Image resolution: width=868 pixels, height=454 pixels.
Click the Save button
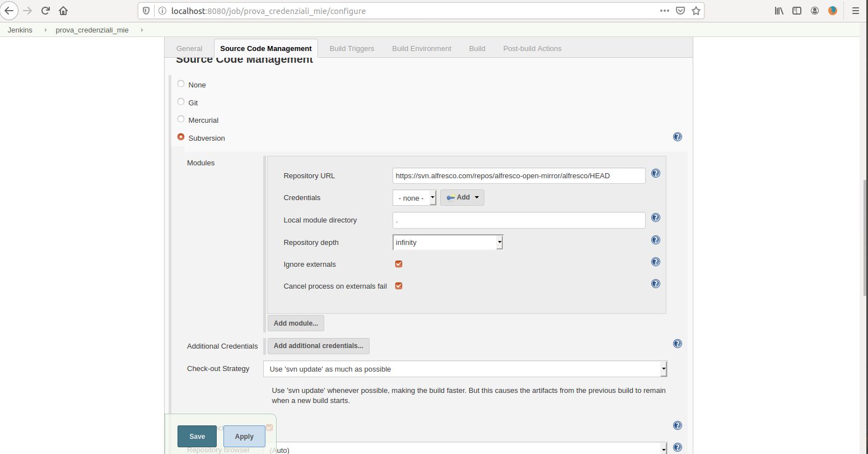tap(197, 437)
